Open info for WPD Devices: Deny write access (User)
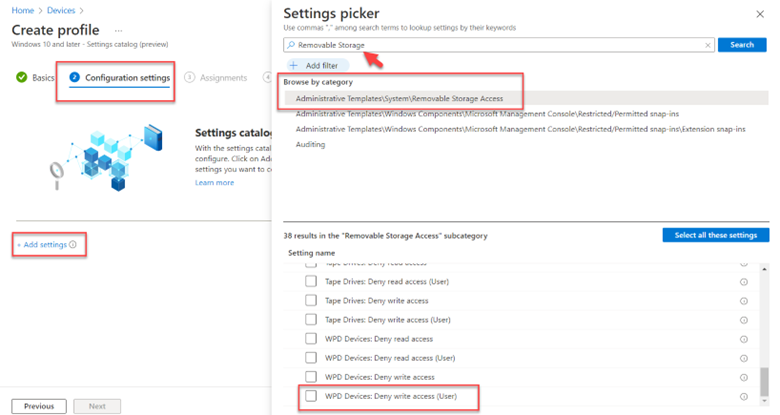This screenshot has width=780, height=415. pyautogui.click(x=744, y=397)
